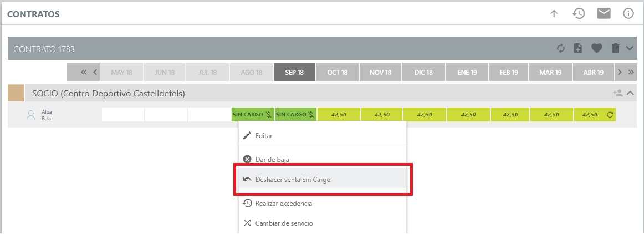This screenshot has width=644, height=234.
Task: Go to previous month with left arrow
Action: 95,72
